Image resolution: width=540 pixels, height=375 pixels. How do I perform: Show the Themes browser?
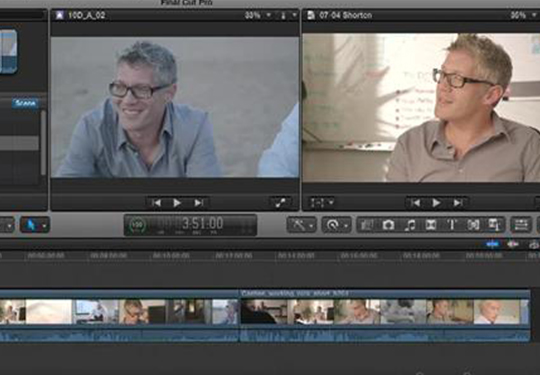[x=495, y=225]
